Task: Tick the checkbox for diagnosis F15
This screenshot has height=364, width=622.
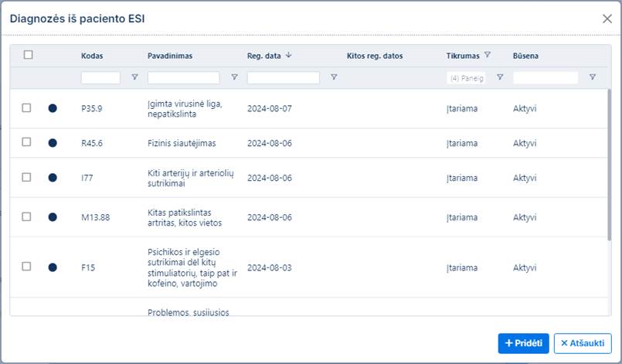Action: point(26,267)
